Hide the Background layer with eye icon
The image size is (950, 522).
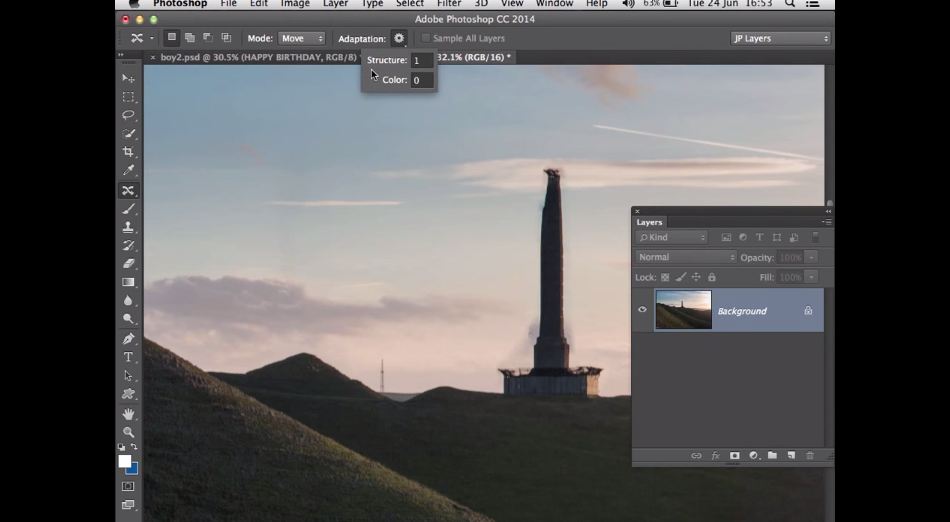tap(642, 310)
